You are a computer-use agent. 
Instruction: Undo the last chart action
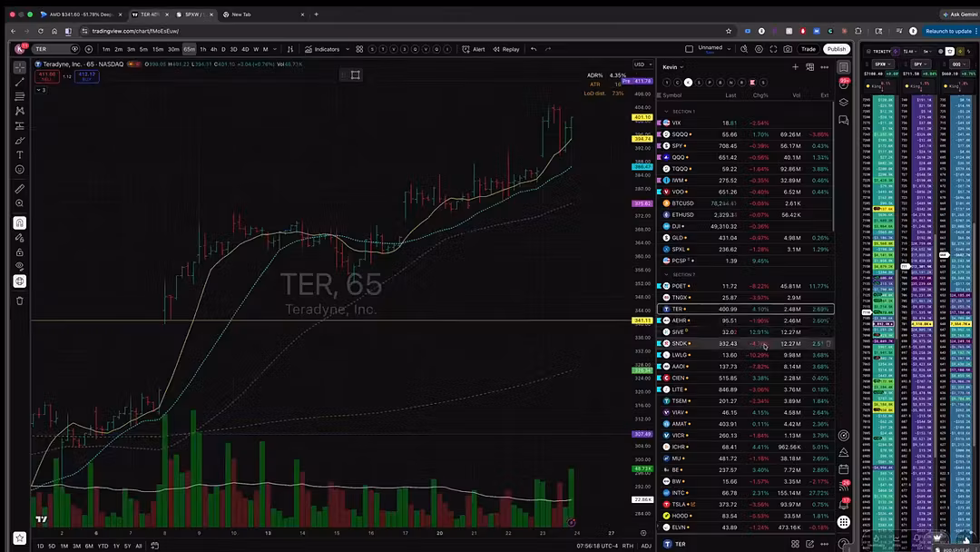click(x=534, y=49)
